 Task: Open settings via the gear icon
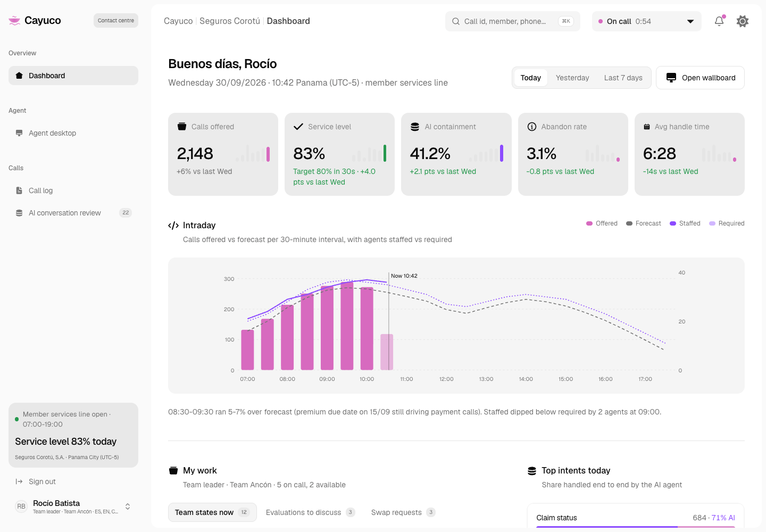tap(743, 21)
